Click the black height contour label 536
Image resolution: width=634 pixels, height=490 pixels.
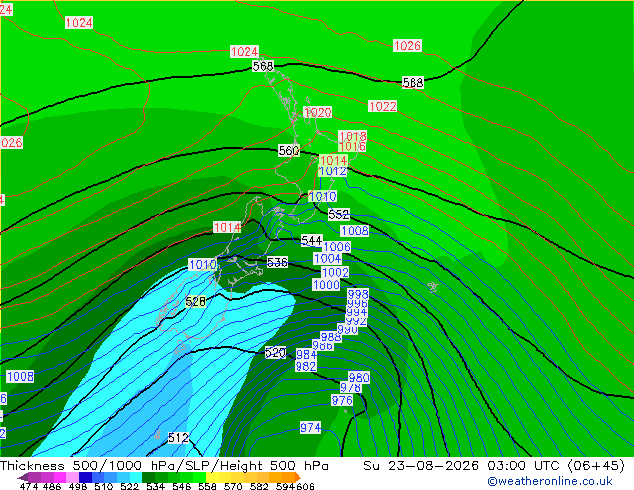coord(277,262)
